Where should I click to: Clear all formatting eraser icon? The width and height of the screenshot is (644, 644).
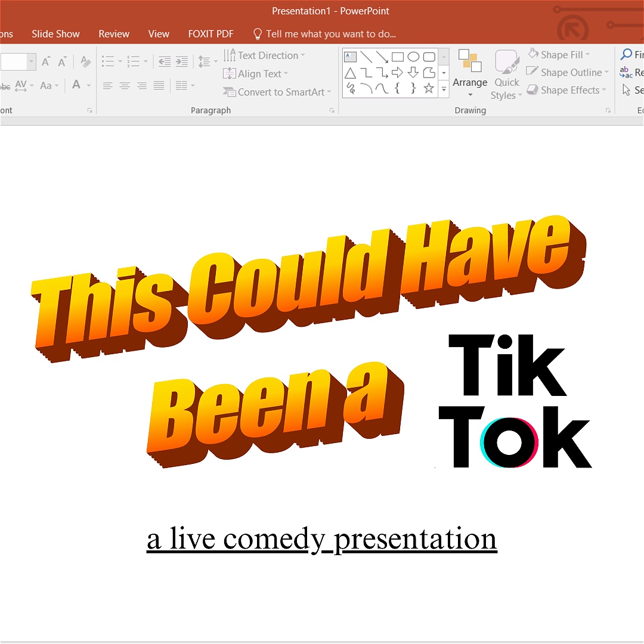(85, 61)
